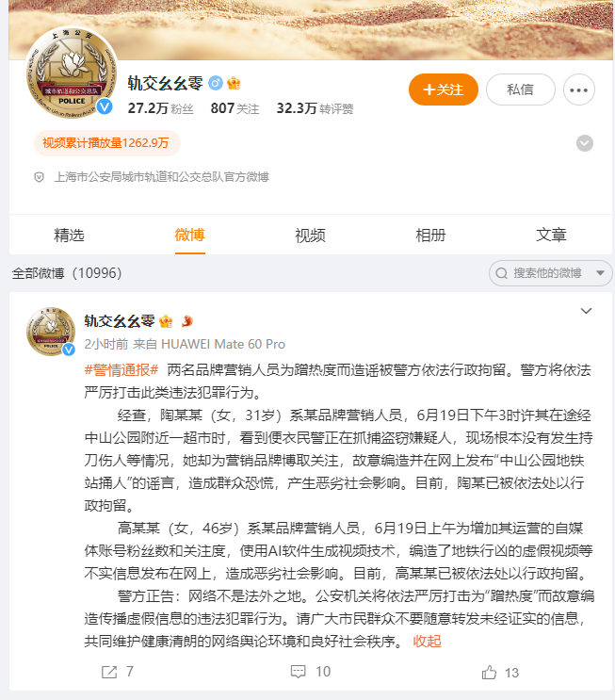This screenshot has height=700, width=615.
Task: Switch to the 视频 tab
Action: [x=310, y=235]
